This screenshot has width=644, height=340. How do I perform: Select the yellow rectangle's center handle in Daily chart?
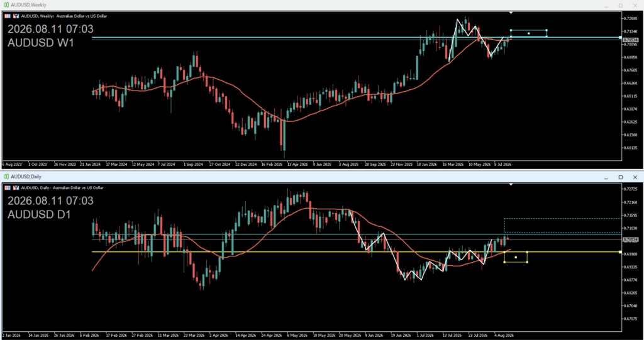516,258
